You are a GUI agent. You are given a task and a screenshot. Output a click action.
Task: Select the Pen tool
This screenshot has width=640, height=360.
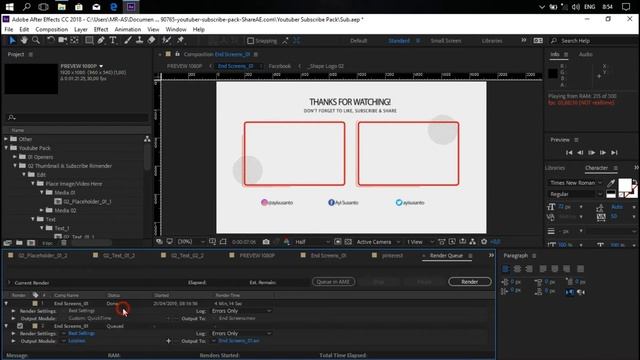(101, 40)
